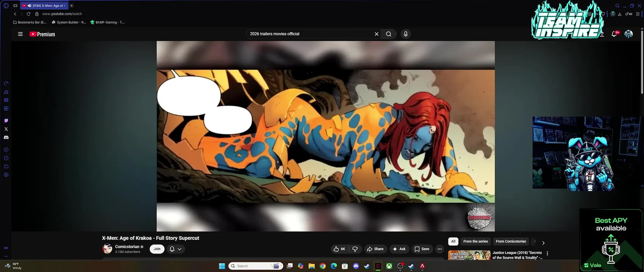Open Windows Start menu

[x=222, y=266]
